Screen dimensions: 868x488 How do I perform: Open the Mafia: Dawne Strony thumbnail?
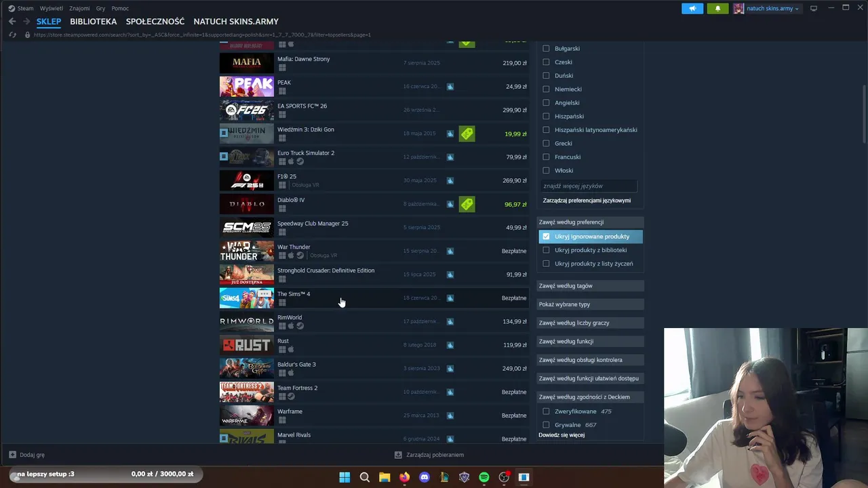tap(247, 63)
